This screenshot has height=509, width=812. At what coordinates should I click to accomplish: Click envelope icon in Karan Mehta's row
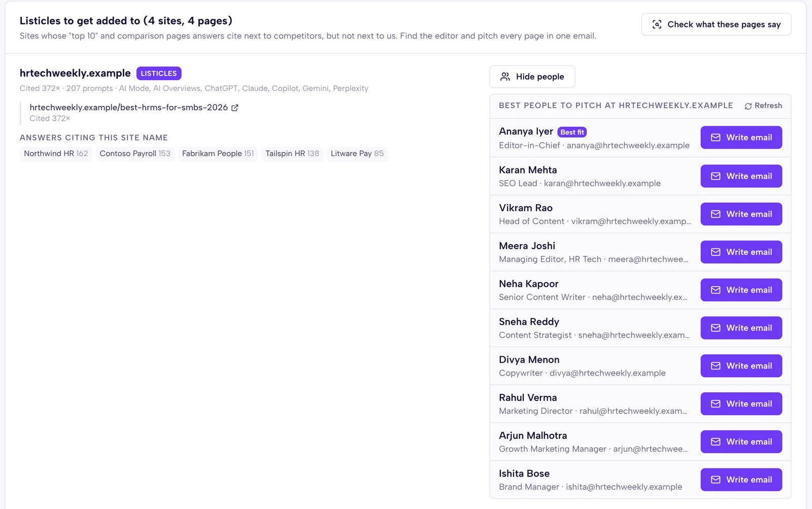click(x=716, y=176)
